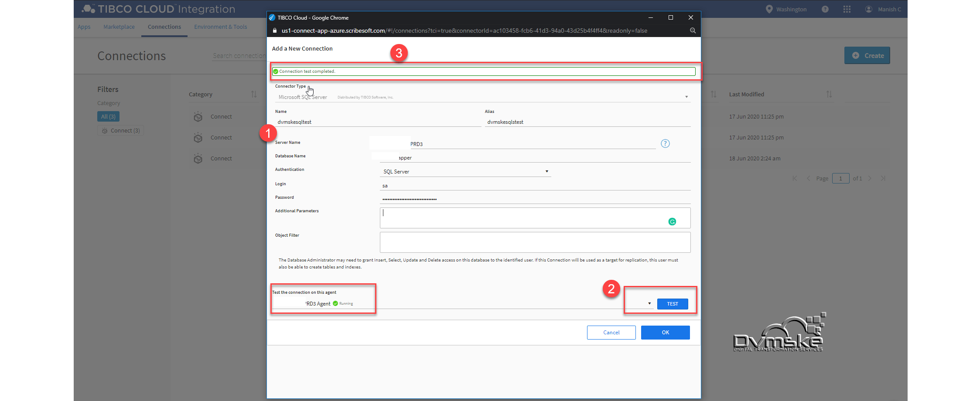Enable the Connect (3) filter
980x401 pixels.
point(120,130)
